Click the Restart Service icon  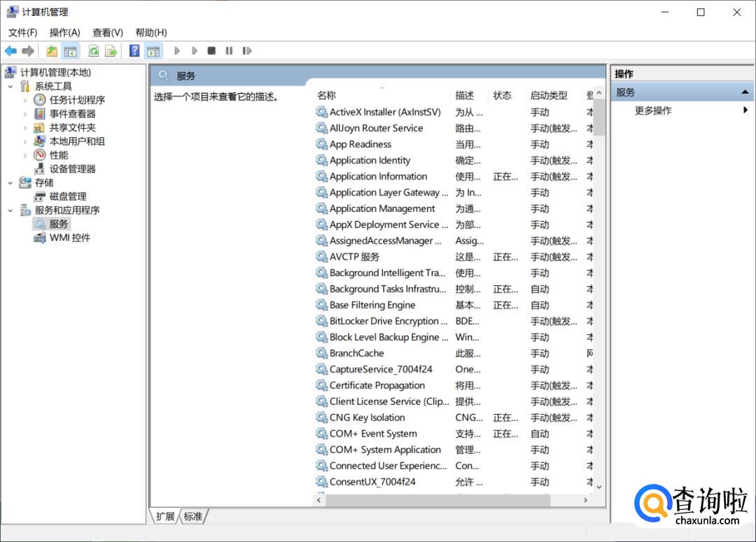(x=247, y=50)
